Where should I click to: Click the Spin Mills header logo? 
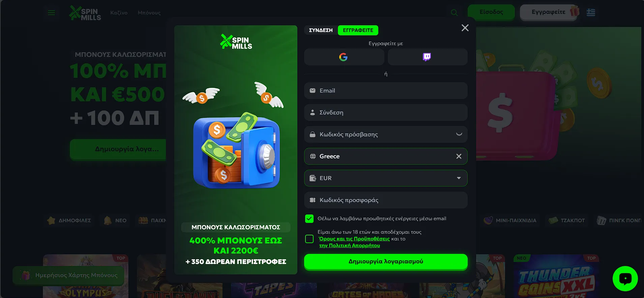pyautogui.click(x=85, y=13)
